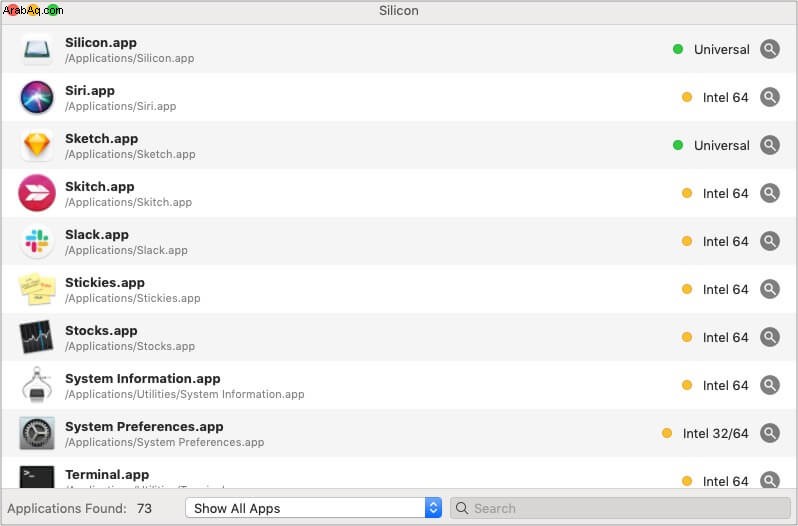Select the Stocks.app name text
Screen dimensions: 798x526
pos(101,331)
